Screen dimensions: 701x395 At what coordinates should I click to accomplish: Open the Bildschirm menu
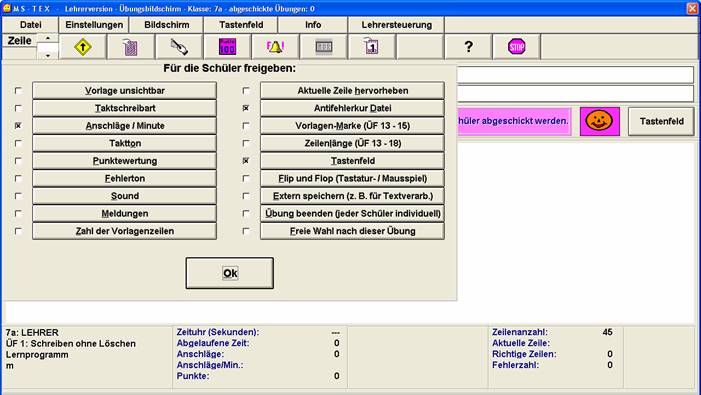166,25
